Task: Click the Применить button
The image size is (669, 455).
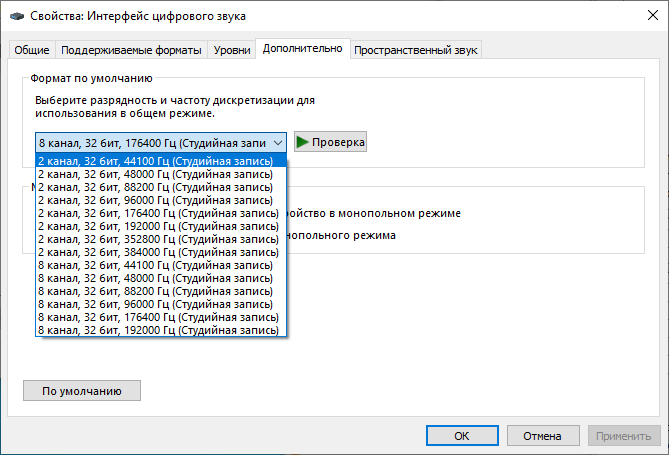Action: click(624, 436)
